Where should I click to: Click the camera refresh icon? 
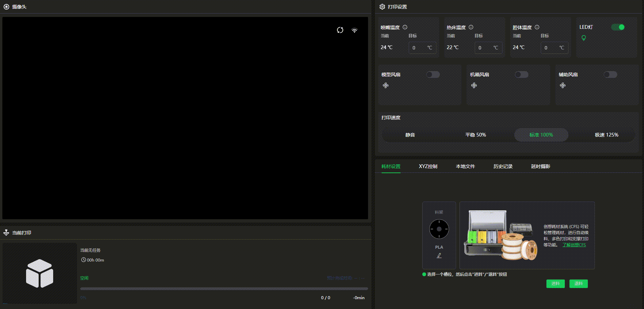[340, 30]
